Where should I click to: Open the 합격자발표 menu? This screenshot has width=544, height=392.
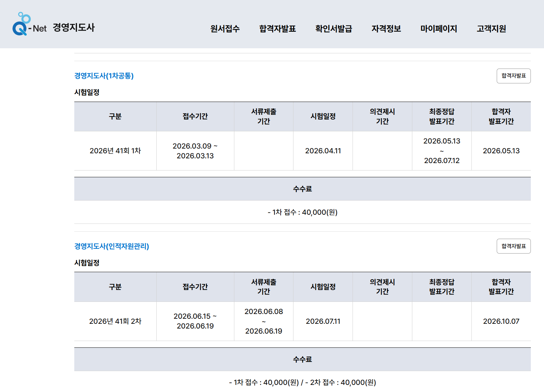[278, 29]
